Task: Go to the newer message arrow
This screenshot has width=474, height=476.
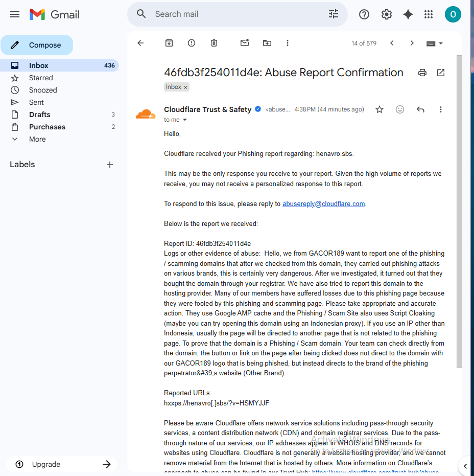Action: click(392, 43)
